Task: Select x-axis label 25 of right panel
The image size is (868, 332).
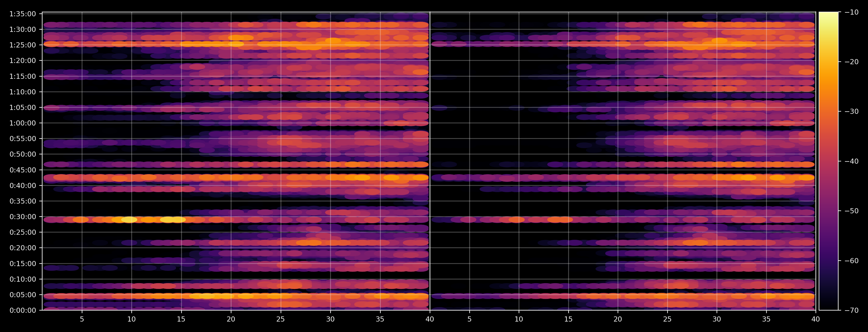Action: 667,319
